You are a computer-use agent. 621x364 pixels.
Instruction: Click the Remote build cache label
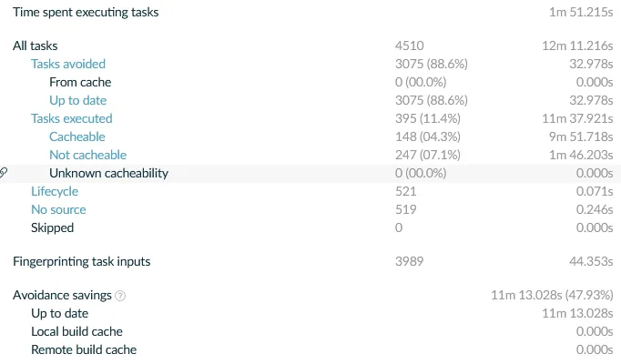click(84, 349)
